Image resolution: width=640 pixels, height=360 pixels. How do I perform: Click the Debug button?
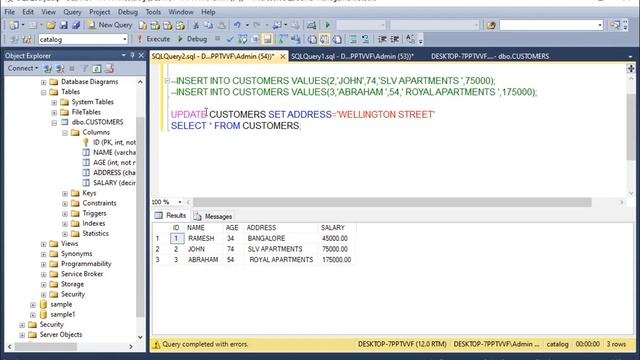tap(192, 39)
